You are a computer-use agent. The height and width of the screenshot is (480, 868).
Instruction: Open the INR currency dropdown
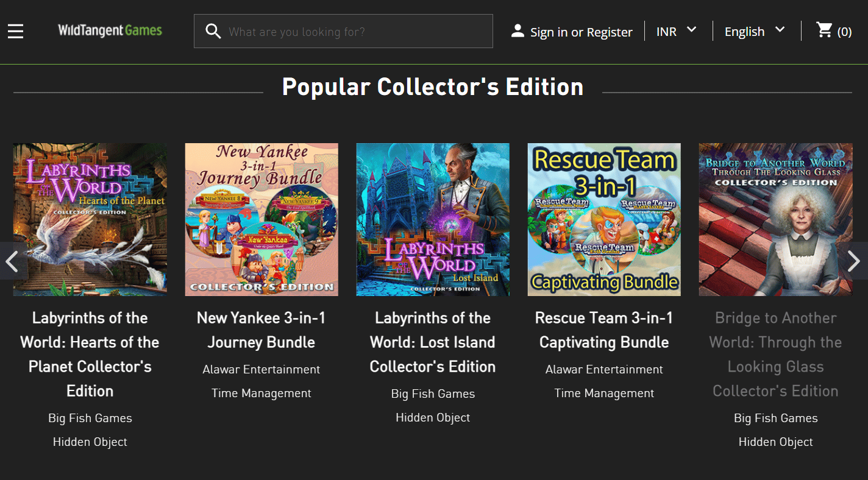click(x=676, y=31)
